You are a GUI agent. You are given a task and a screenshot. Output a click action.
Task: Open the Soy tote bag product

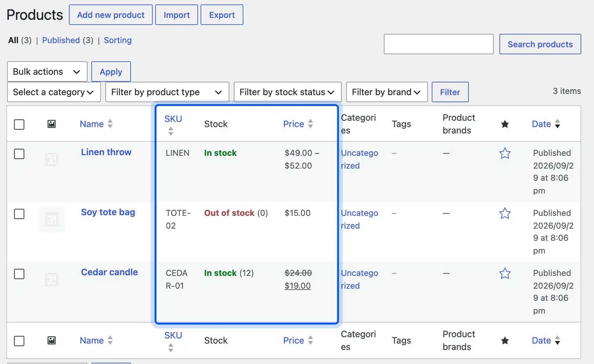[x=108, y=212]
